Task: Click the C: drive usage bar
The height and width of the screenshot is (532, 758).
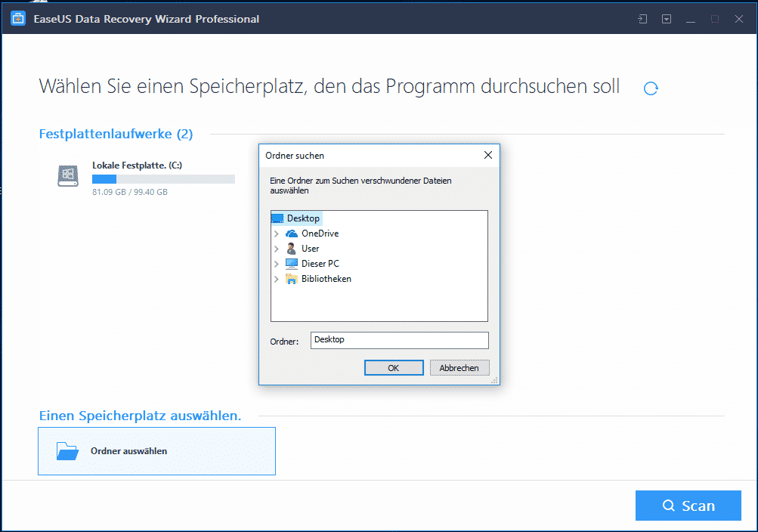Action: coord(163,179)
